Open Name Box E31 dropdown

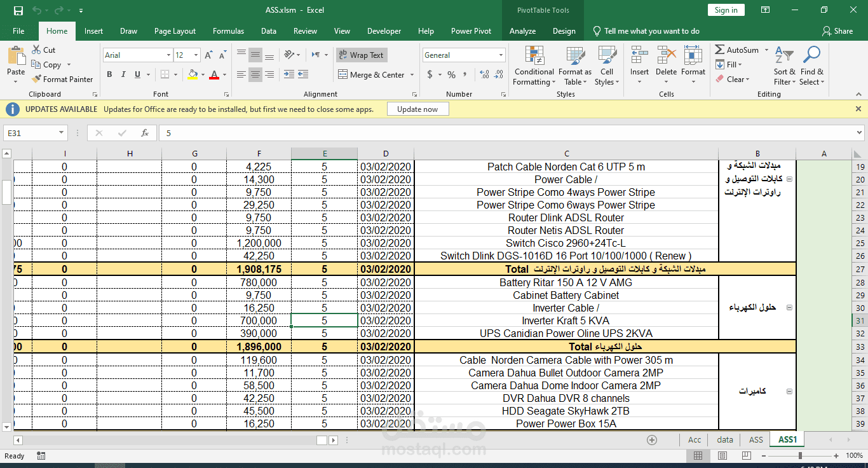62,133
